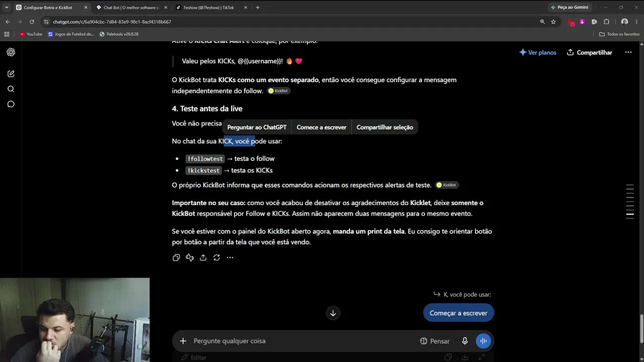Image resolution: width=644 pixels, height=362 pixels.
Task: Click the thumbs feedback icon under the response
Action: [x=190, y=257]
